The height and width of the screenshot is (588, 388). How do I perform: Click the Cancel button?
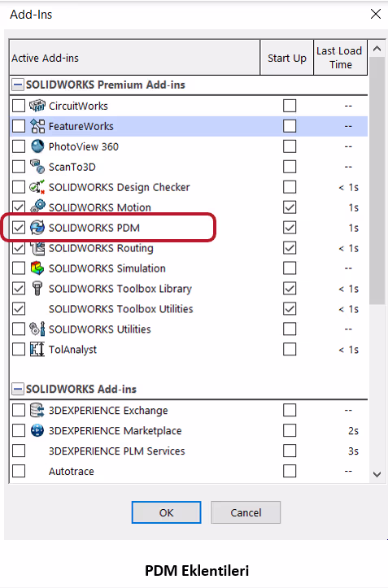(246, 512)
